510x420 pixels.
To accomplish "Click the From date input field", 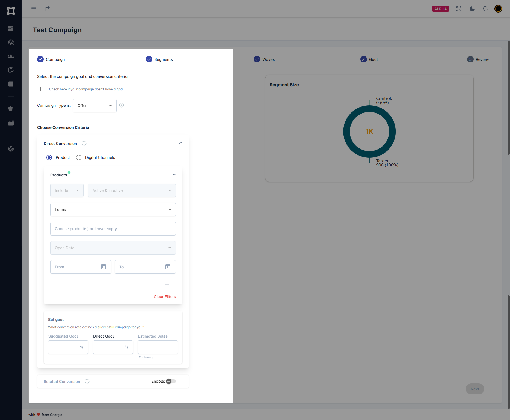I will (x=81, y=267).
